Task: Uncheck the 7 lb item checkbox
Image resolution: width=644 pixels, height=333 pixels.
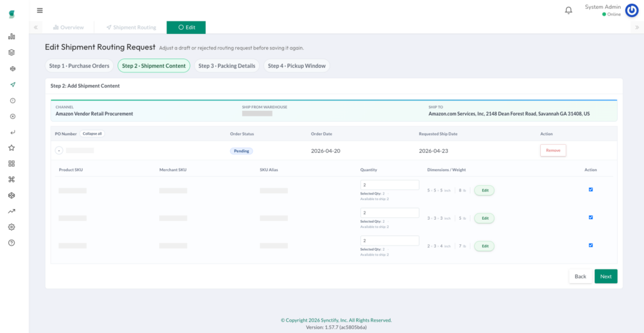Action: pyautogui.click(x=591, y=245)
